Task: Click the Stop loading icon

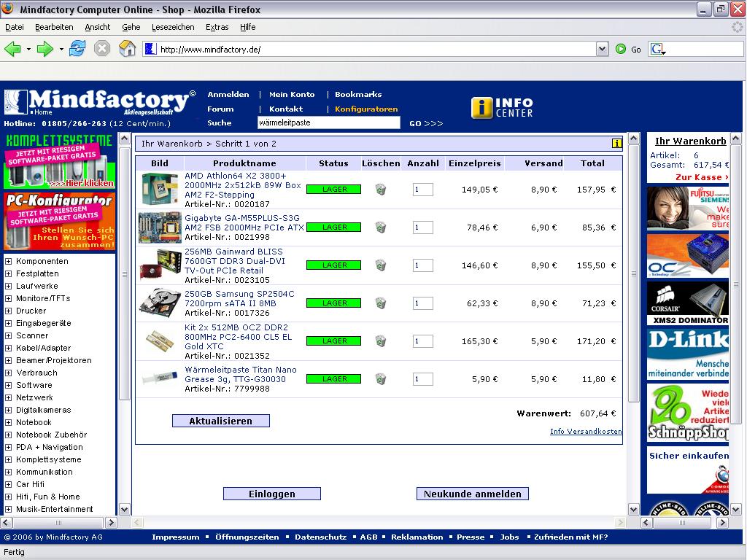Action: click(x=102, y=49)
